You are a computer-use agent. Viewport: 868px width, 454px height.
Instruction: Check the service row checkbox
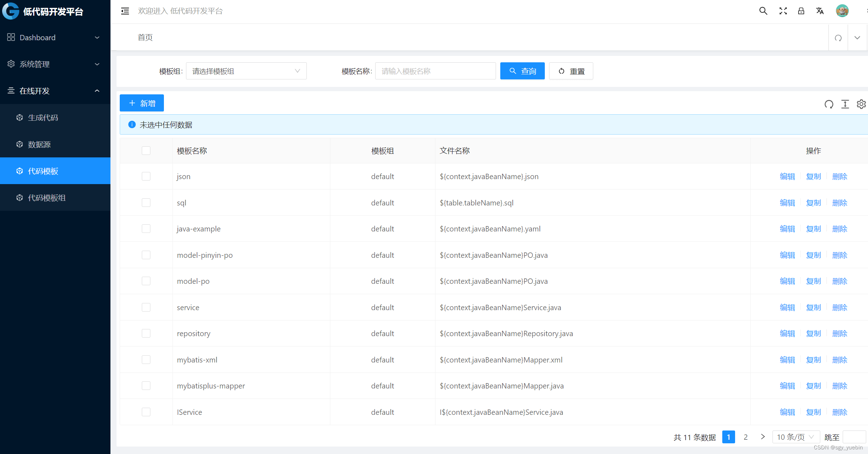click(x=146, y=307)
